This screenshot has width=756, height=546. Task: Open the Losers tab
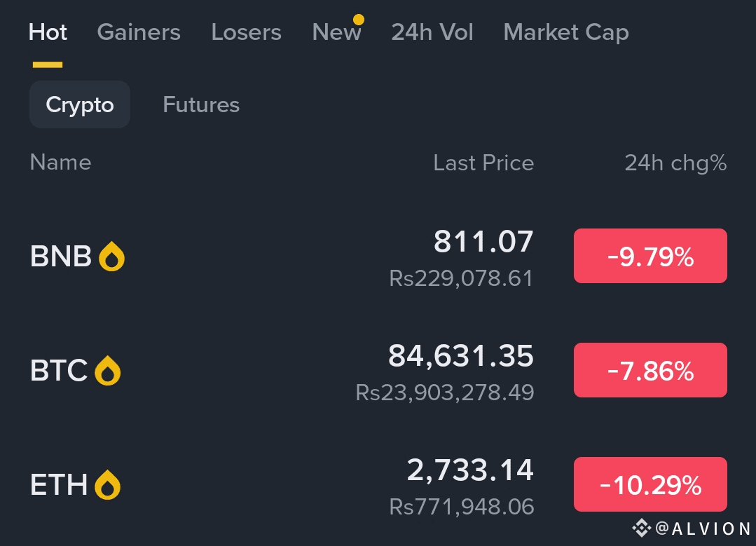pyautogui.click(x=246, y=32)
